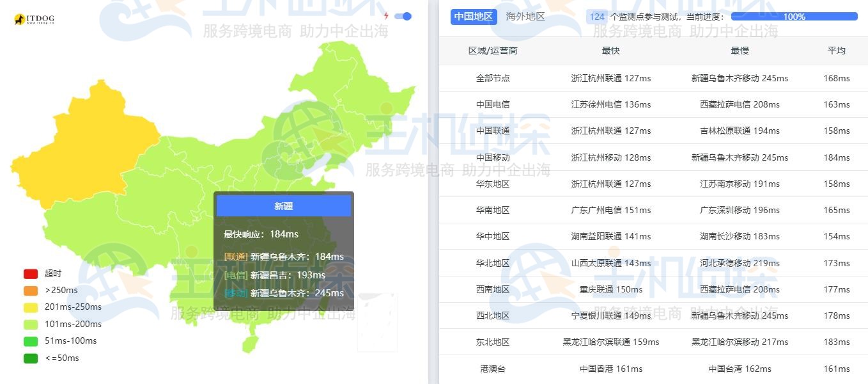This screenshot has width=868, height=384.
Task: Click the red 超时 legend swatch
Action: pos(29,273)
